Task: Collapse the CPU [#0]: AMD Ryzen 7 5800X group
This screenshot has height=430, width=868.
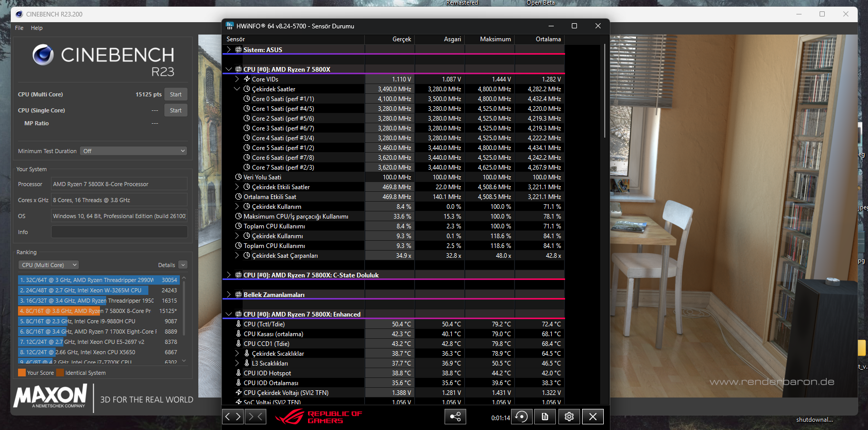Action: click(x=229, y=69)
